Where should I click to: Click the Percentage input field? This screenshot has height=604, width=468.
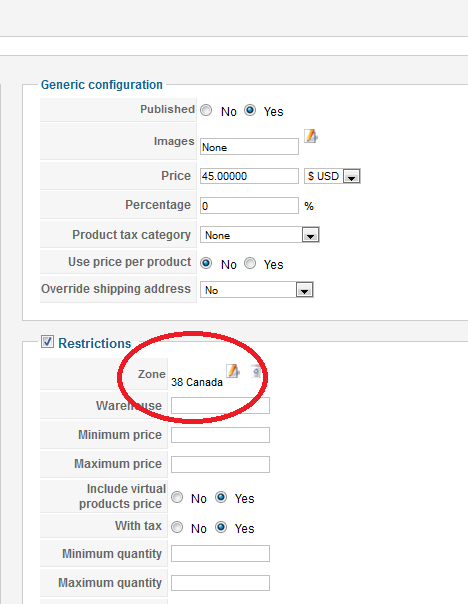249,206
